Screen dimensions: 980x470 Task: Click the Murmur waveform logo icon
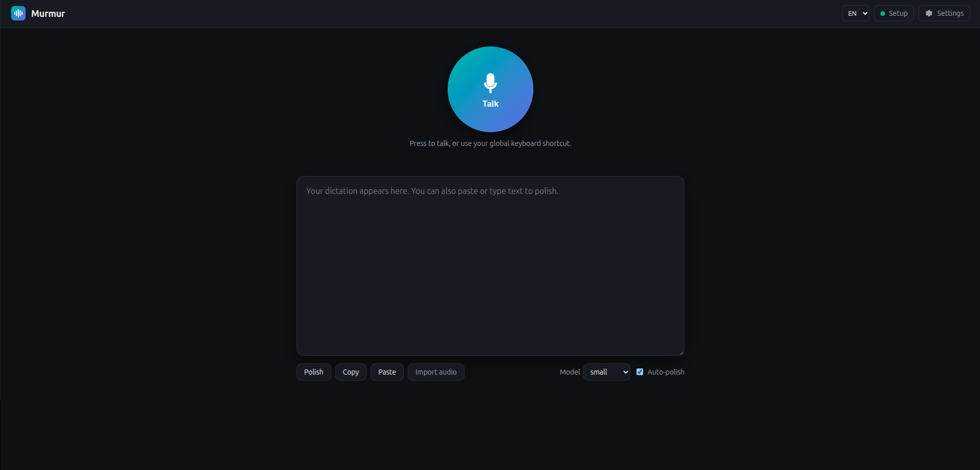click(18, 13)
